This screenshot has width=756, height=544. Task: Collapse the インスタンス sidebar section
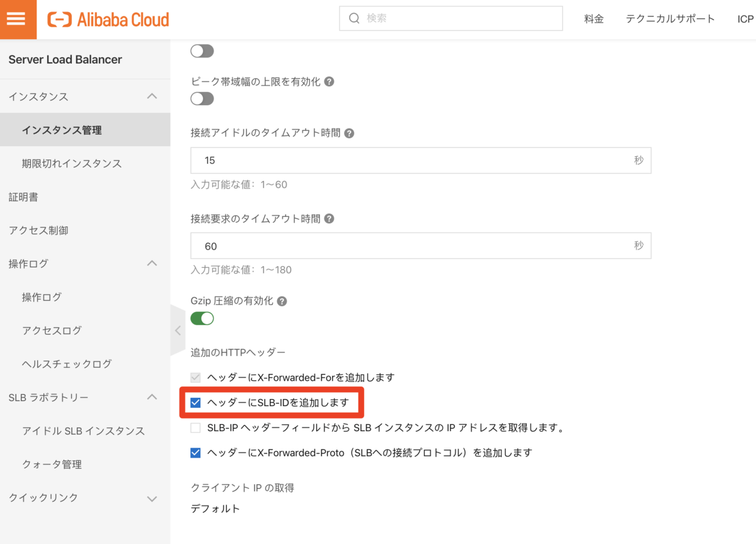pos(152,96)
